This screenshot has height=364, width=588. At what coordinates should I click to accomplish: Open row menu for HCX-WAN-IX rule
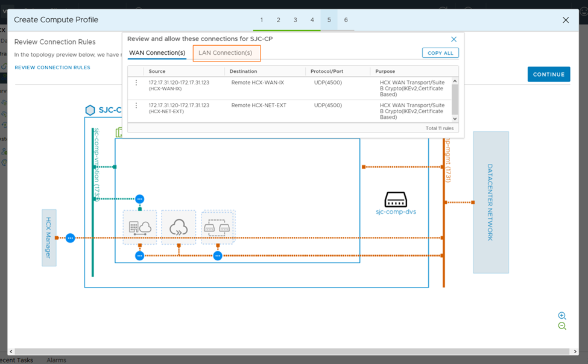coord(136,83)
